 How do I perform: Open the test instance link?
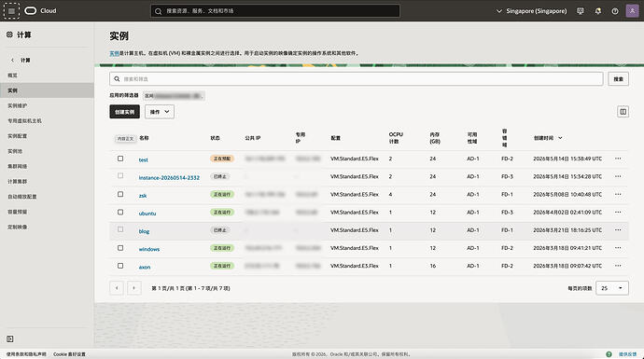click(144, 159)
